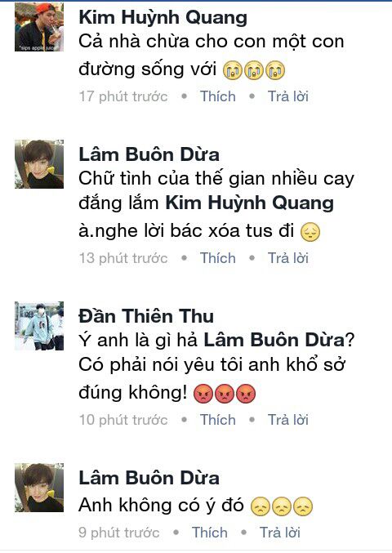This screenshot has height=553, width=392.
Task: Click author name on comment about chữ tình
Action: point(149,155)
